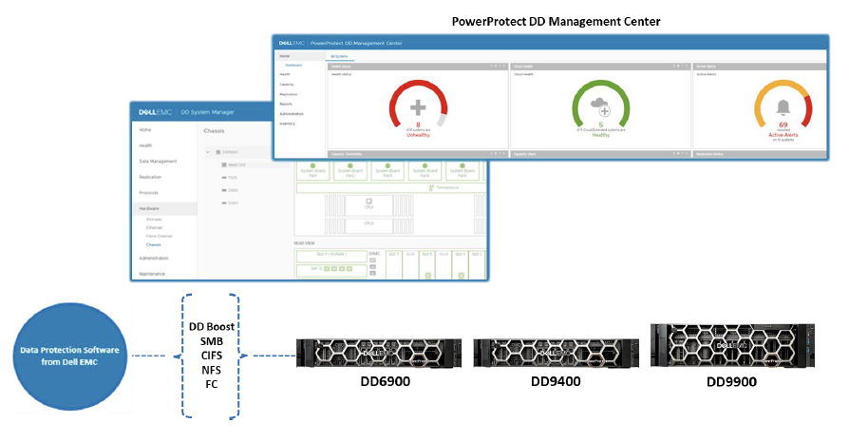Viewport: 868px width, 443px height.
Task: Click the System Board Fan3 status icon
Action: (x=387, y=165)
